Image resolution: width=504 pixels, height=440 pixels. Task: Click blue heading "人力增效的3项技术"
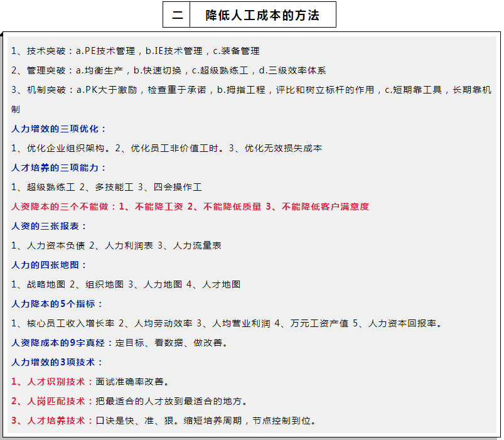click(x=56, y=362)
